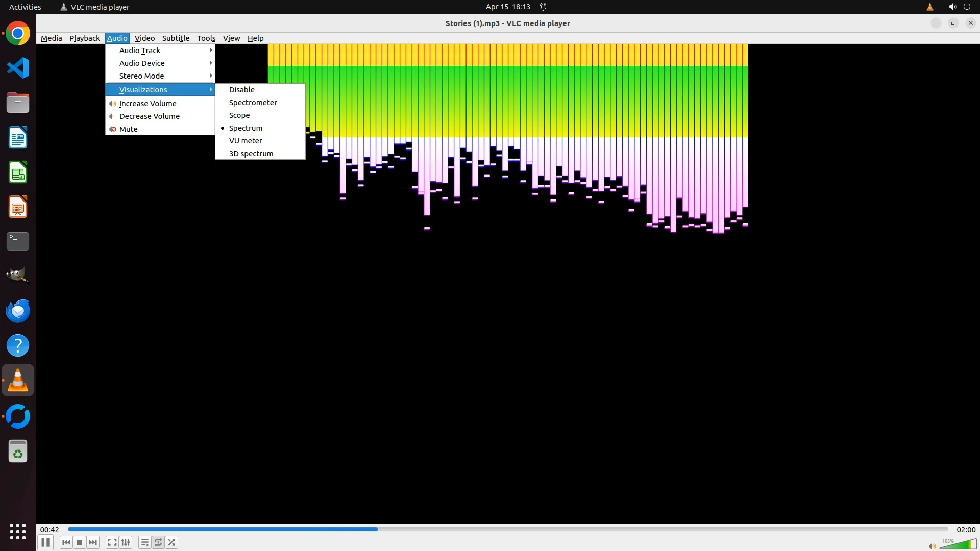Viewport: 980px width, 551px height.
Task: Stop playback using the stop button
Action: coord(80,542)
